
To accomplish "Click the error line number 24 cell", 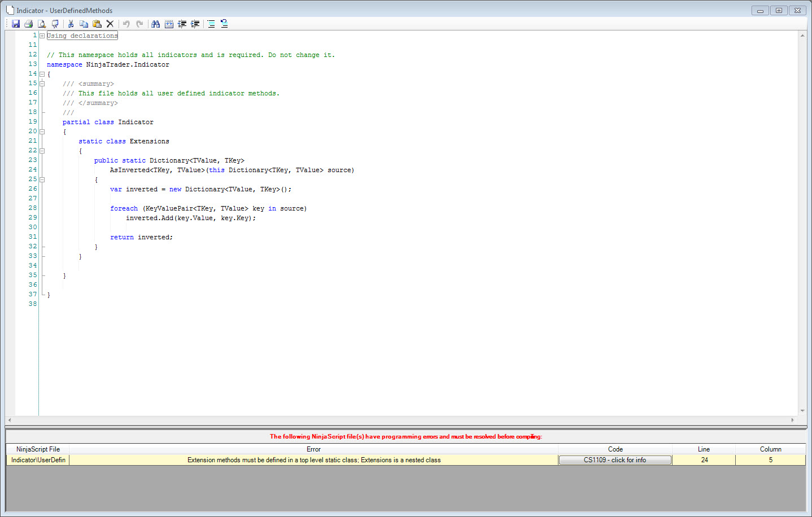I will coord(704,460).
